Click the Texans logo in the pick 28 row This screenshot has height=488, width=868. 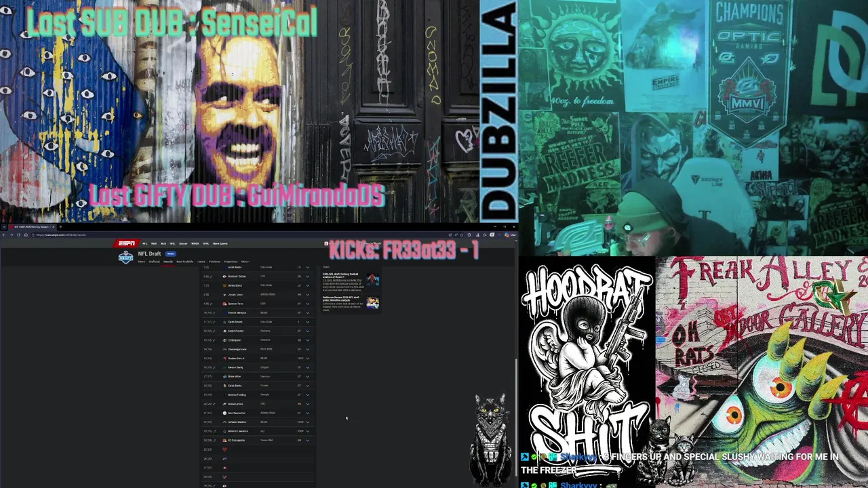(x=224, y=477)
